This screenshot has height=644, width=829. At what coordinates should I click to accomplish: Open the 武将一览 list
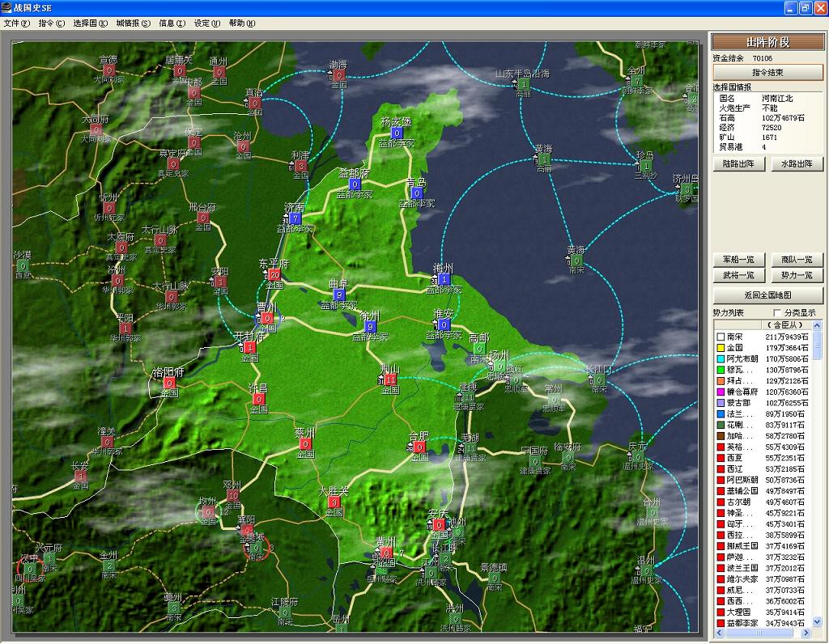tap(738, 276)
